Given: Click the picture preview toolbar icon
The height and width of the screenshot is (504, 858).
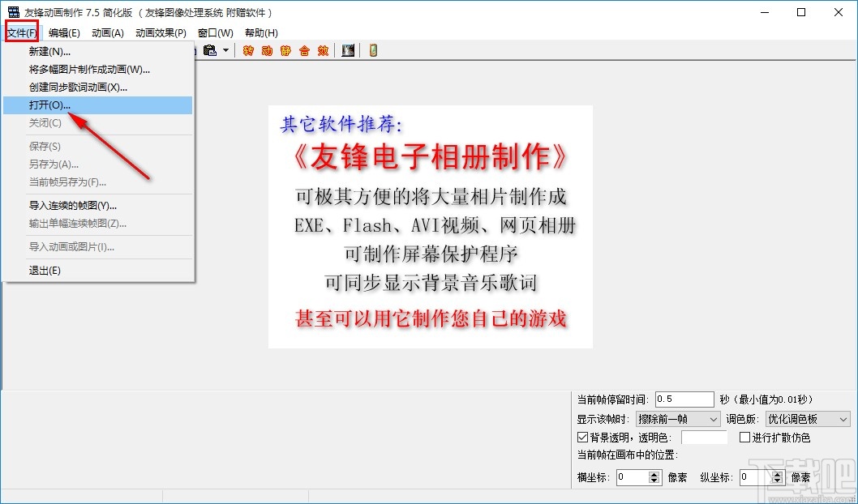Looking at the screenshot, I should tap(348, 51).
